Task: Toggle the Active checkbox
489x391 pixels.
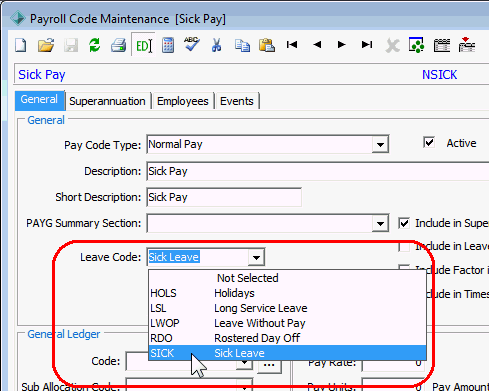Action: (x=429, y=142)
